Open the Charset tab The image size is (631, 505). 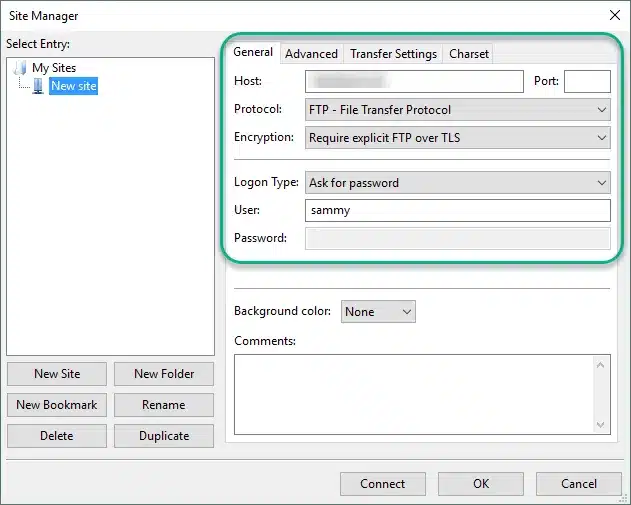coord(468,54)
